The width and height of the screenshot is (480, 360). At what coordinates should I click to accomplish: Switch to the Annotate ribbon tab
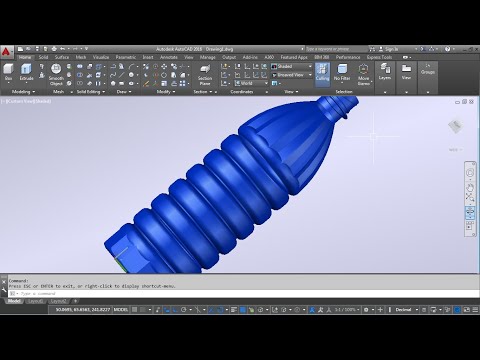(x=169, y=57)
